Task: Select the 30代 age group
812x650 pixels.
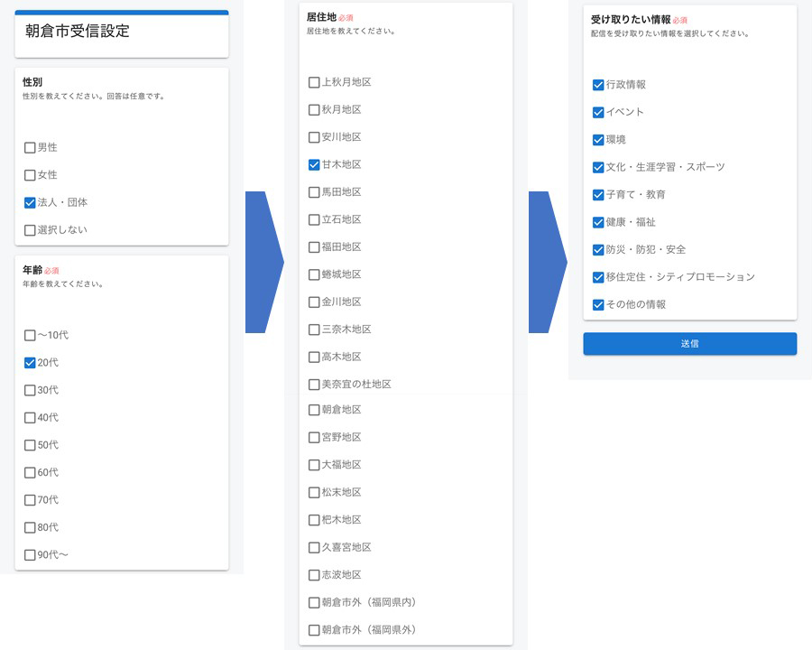Action: coord(30,390)
